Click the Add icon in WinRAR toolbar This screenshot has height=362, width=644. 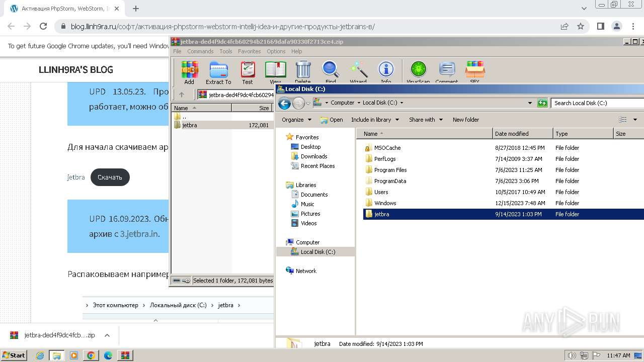189,72
